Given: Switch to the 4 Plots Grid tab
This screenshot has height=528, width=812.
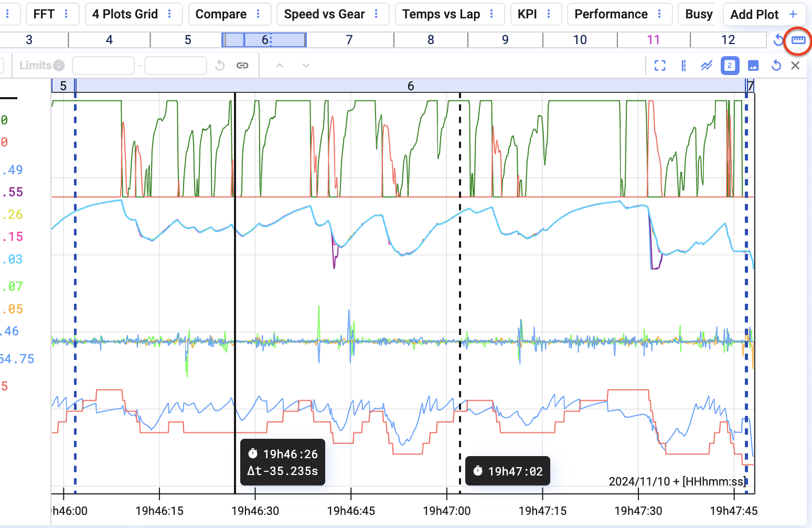Looking at the screenshot, I should 125,14.
